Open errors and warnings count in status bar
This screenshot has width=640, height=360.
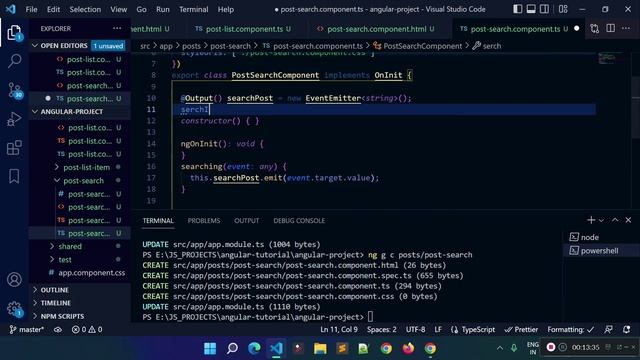pos(87,329)
